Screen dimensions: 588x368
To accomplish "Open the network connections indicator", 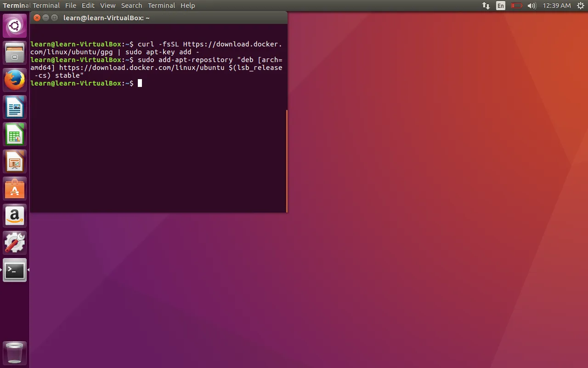I will pyautogui.click(x=486, y=6).
